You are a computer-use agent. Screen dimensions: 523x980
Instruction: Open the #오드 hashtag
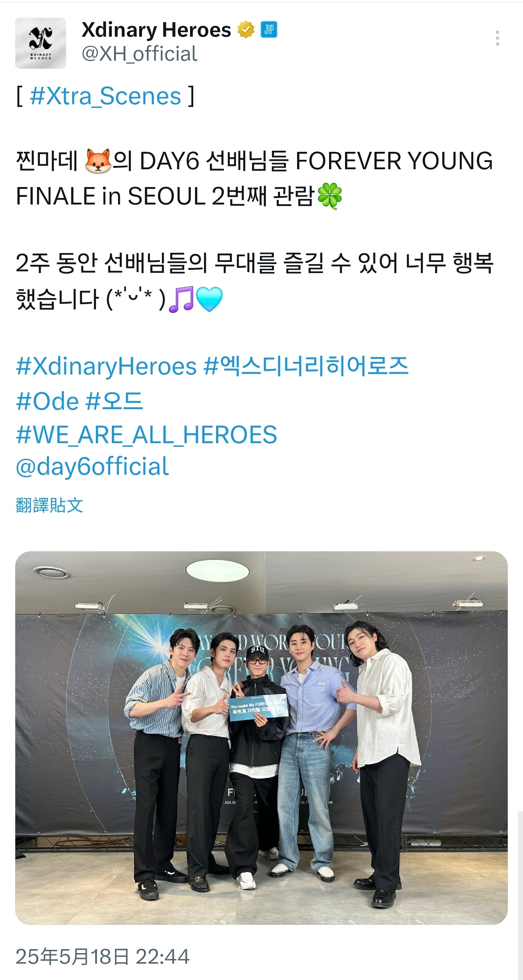pyautogui.click(x=114, y=401)
